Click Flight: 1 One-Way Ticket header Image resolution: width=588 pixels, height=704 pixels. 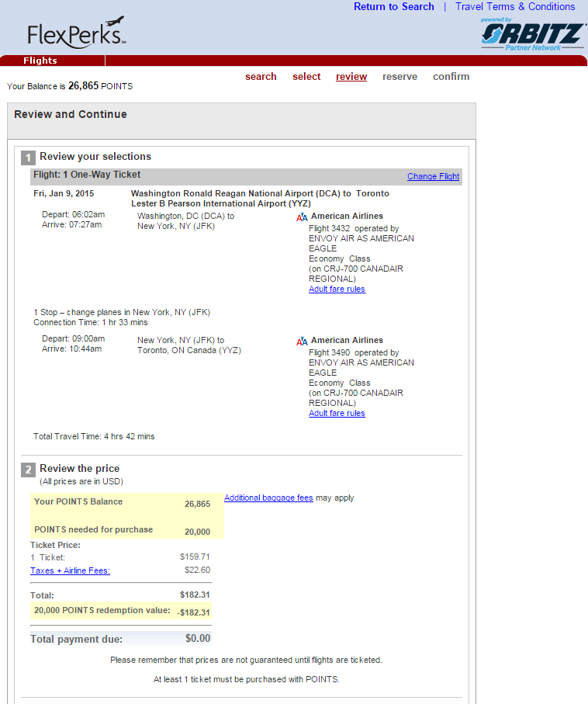[87, 175]
